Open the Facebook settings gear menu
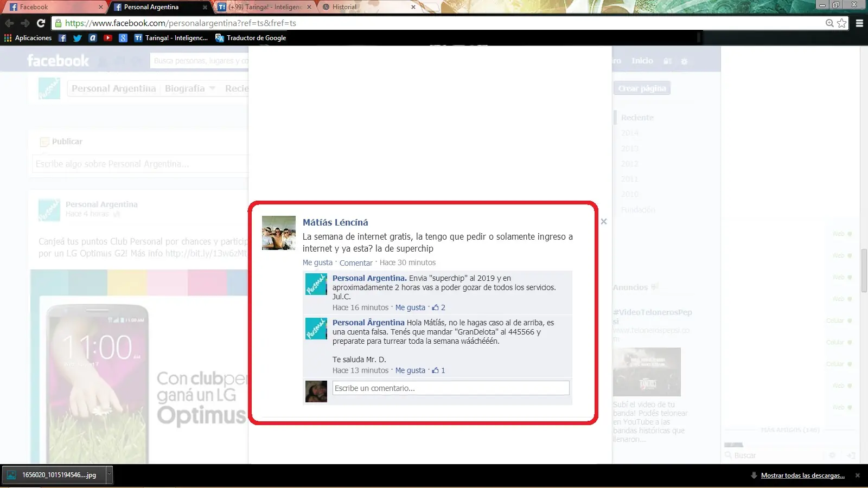 pos(684,61)
